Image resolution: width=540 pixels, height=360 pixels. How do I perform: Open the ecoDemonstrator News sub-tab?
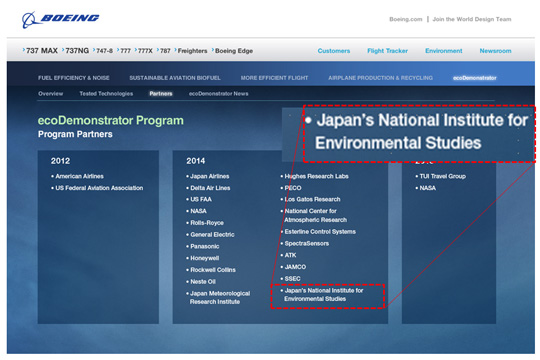(218, 94)
